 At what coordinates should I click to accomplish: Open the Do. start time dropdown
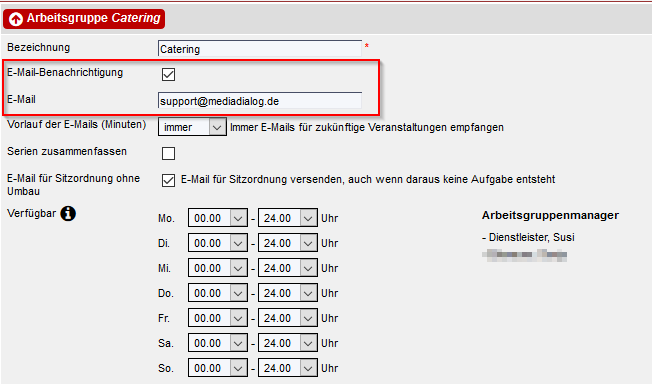218,293
